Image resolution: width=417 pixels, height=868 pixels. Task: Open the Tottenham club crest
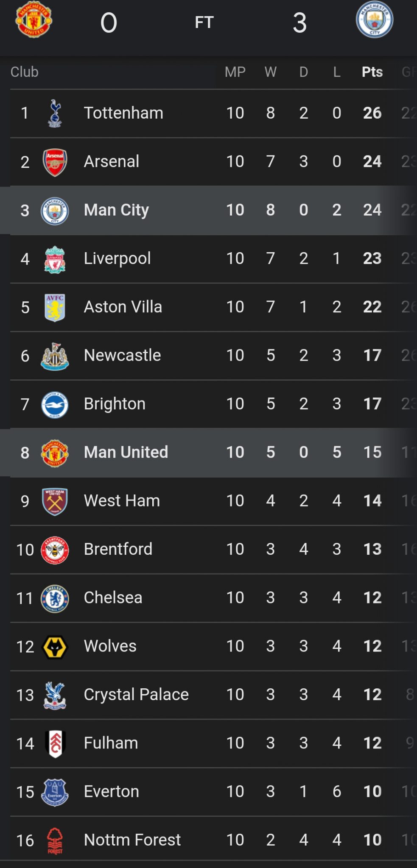click(55, 113)
